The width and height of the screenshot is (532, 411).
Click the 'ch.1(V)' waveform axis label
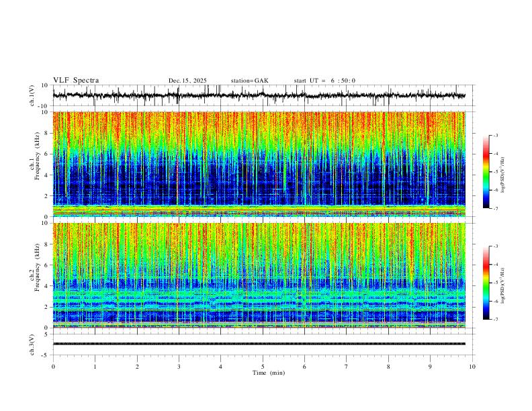pyautogui.click(x=32, y=95)
